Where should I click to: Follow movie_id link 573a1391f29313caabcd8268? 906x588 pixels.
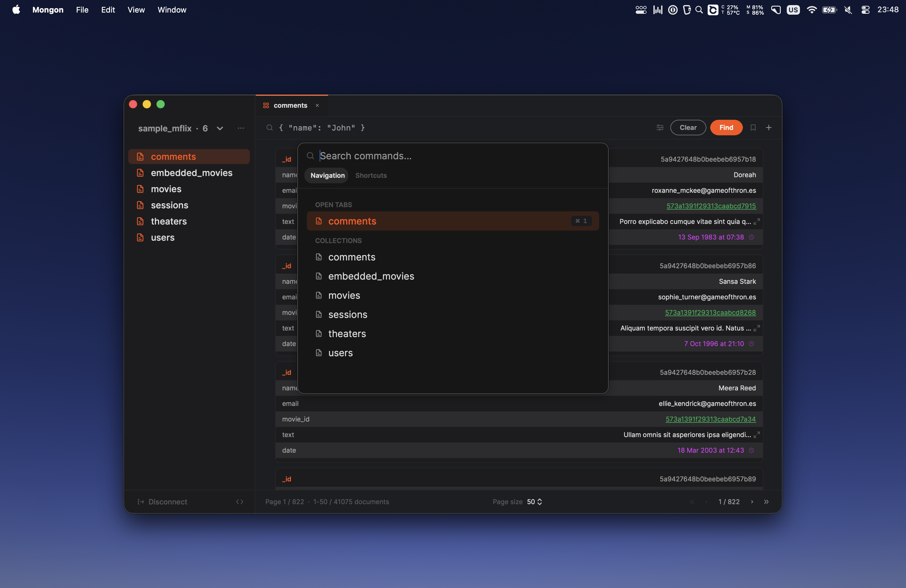(x=710, y=312)
